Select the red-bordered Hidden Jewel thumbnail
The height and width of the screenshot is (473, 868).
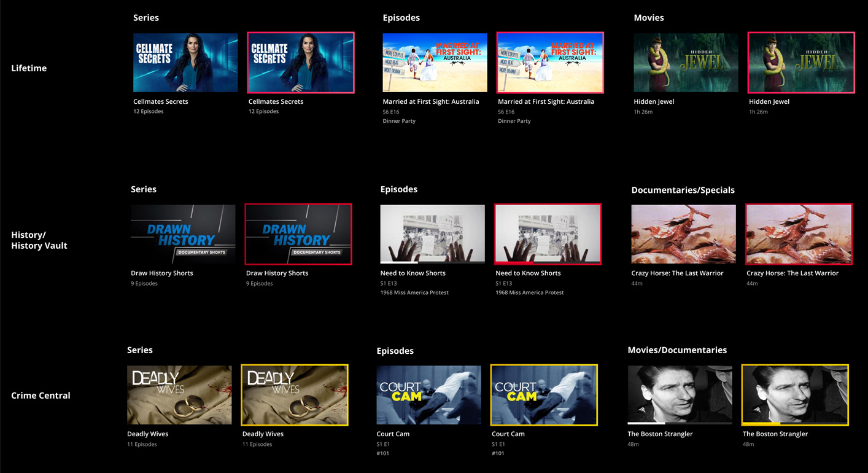(801, 63)
